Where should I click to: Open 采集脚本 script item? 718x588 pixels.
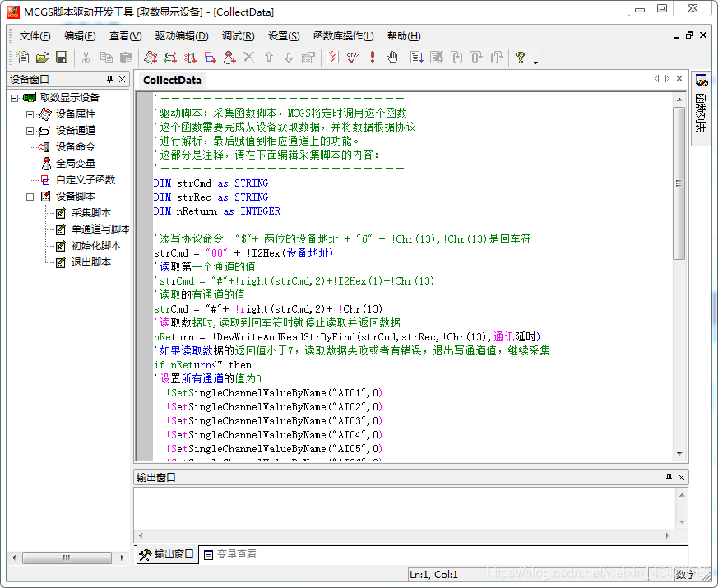point(91,212)
